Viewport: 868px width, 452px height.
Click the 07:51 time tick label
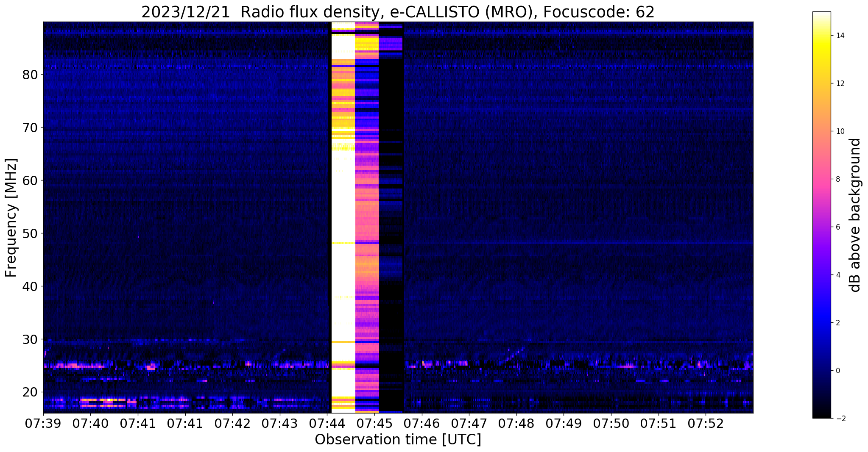[x=659, y=423]
